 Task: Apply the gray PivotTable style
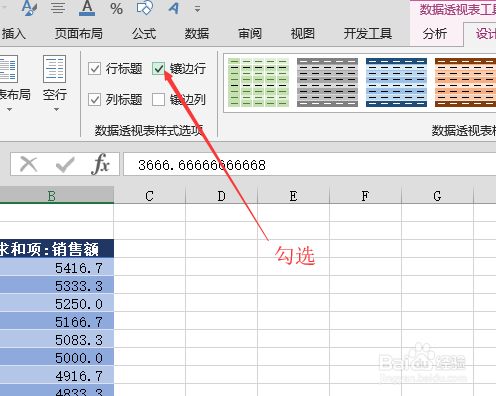327,82
